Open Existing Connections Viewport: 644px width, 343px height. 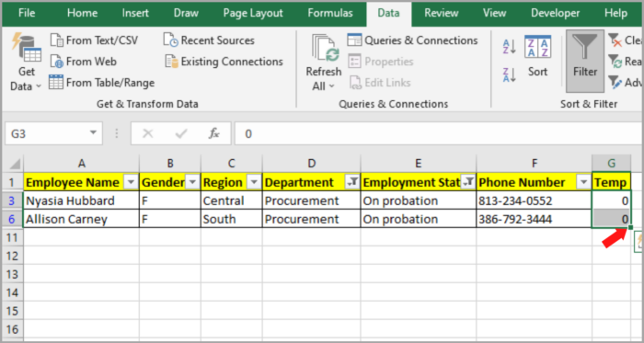(x=224, y=62)
